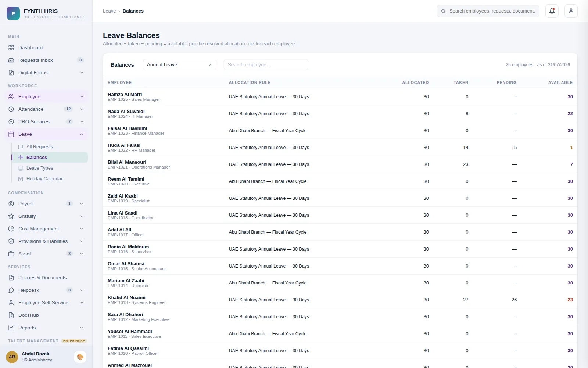Open the user profile icon in header

[x=571, y=11]
